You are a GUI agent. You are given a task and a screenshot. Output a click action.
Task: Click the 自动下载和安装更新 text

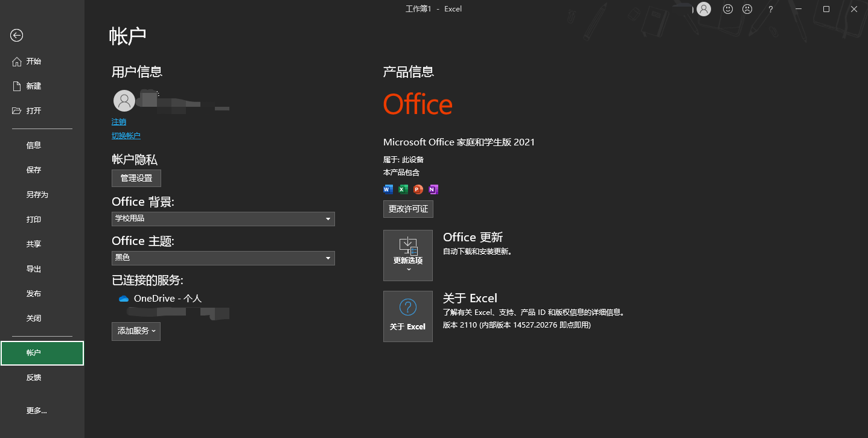click(477, 252)
